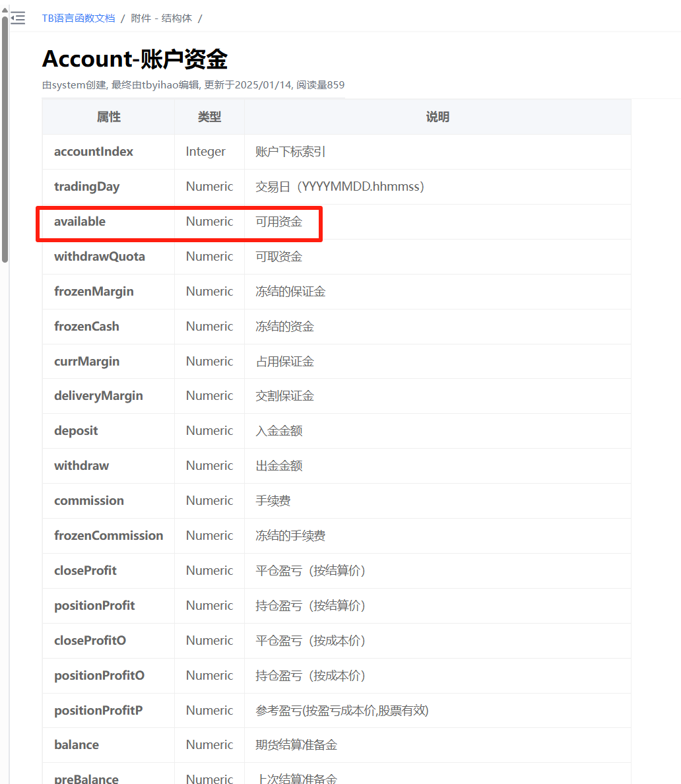Screen dimensions: 681x784
Task: Select 入金金额 description
Action: pyautogui.click(x=279, y=431)
